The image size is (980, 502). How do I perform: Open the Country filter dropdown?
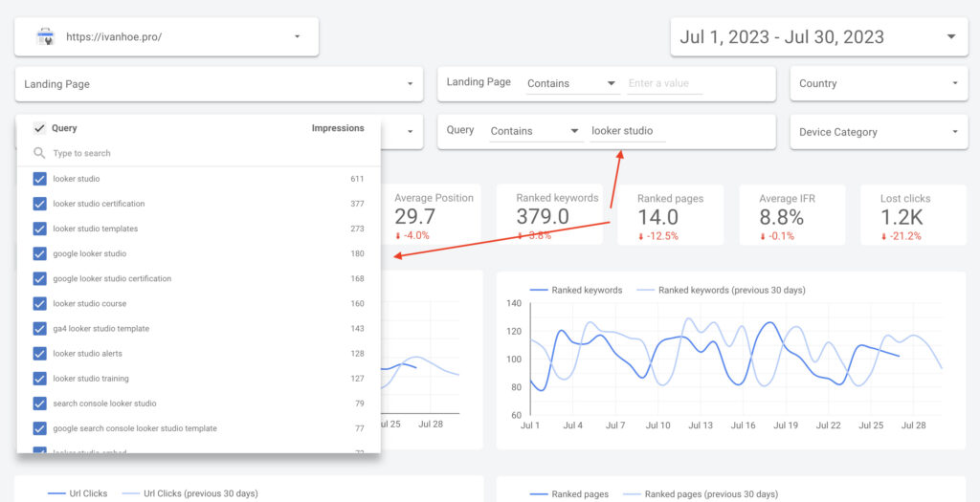(879, 84)
